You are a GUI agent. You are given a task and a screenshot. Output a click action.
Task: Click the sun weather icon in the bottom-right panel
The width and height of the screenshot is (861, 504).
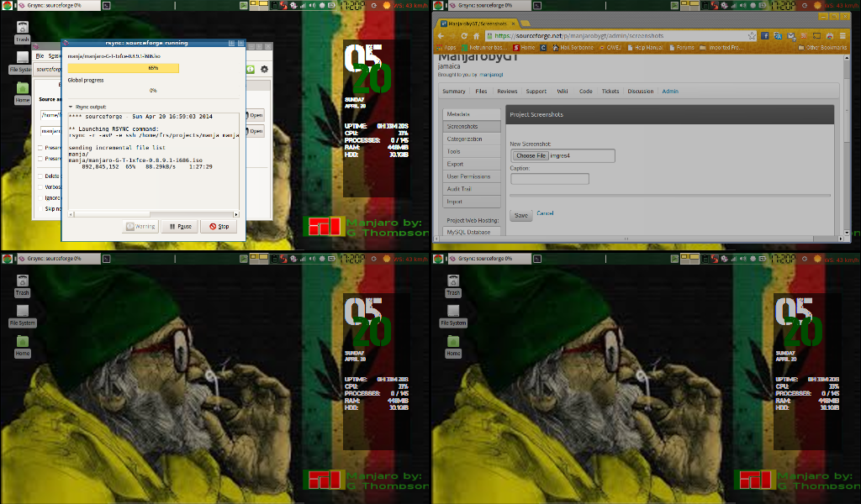click(817, 259)
